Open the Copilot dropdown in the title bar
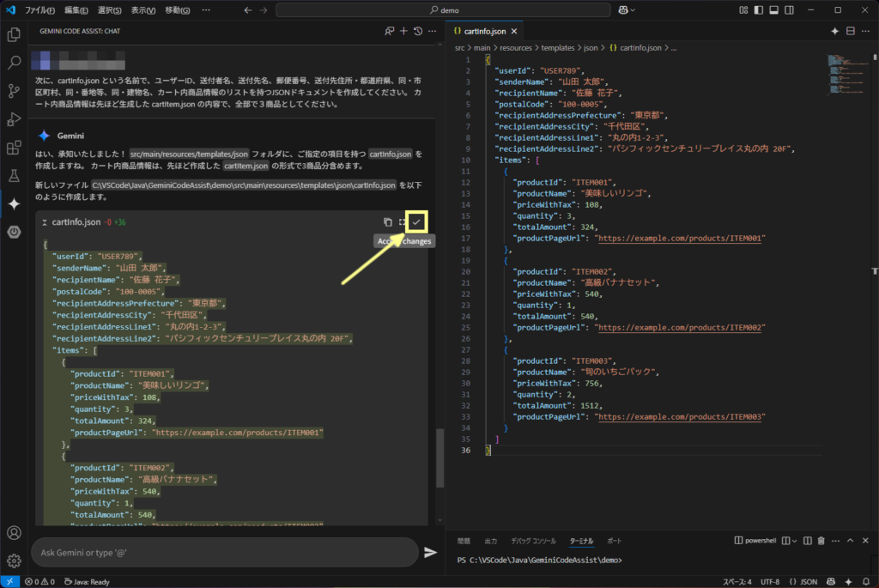The image size is (879, 588). [627, 10]
